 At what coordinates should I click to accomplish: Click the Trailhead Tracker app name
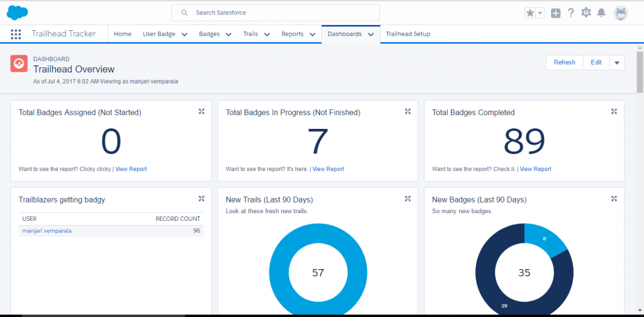(64, 34)
